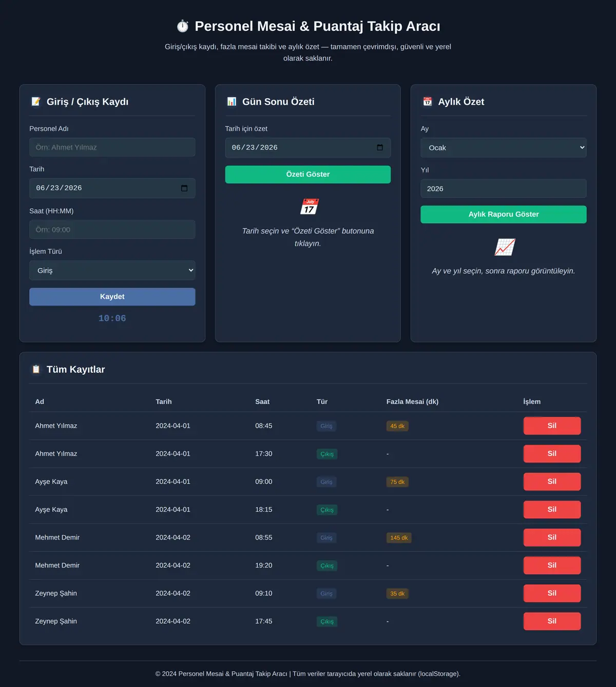The height and width of the screenshot is (687, 616).
Task: Click the Tarih column header in records table
Action: click(x=164, y=402)
